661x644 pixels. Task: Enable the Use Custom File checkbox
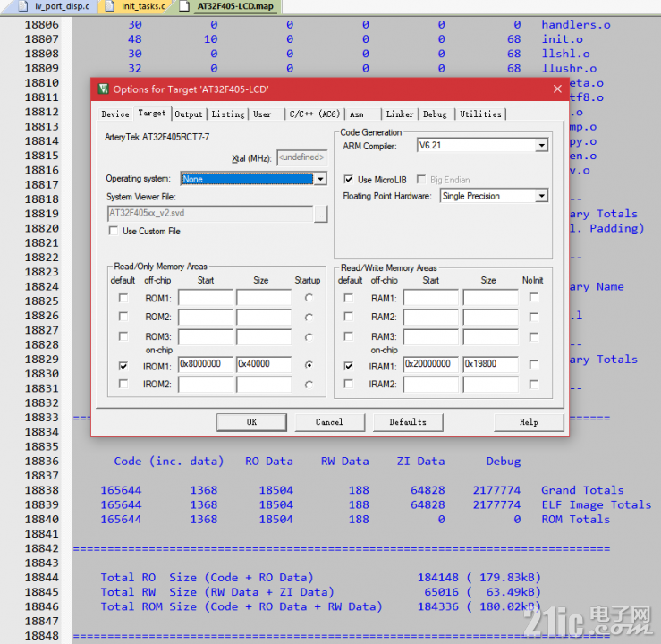(113, 231)
